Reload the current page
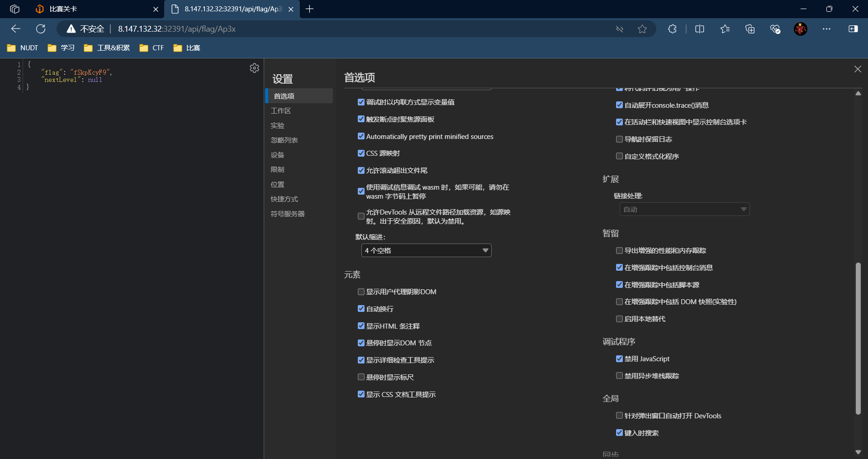 41,29
